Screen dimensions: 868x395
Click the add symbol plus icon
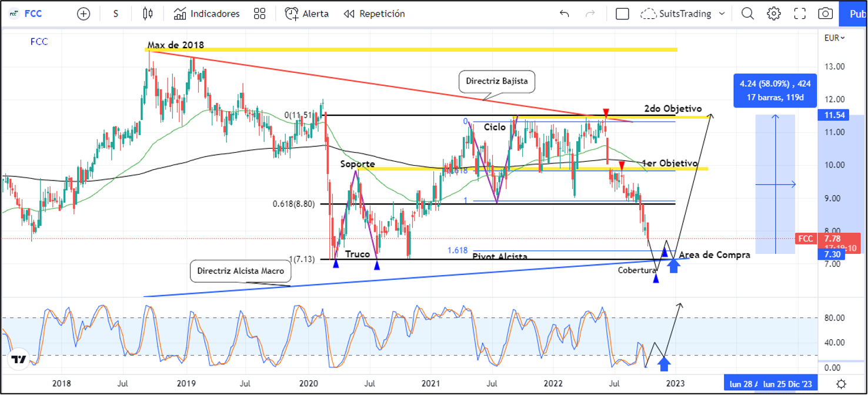pyautogui.click(x=84, y=14)
